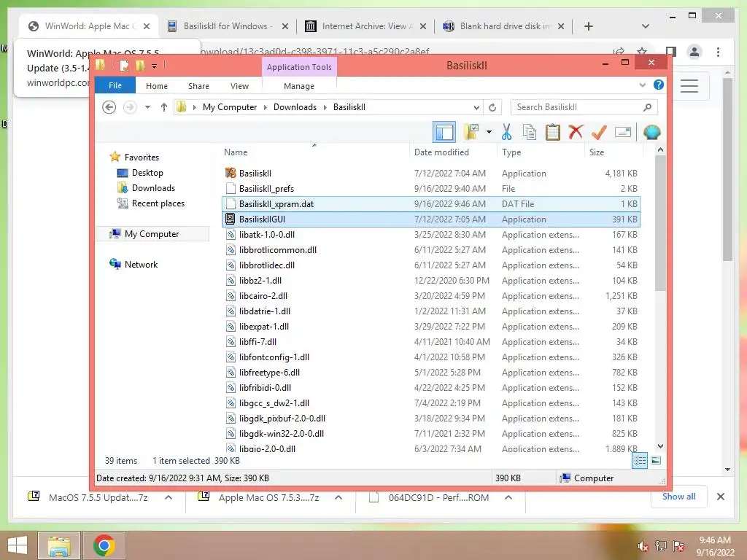The image size is (747, 560).
Task: Select Network in navigation pane
Action: click(x=141, y=264)
